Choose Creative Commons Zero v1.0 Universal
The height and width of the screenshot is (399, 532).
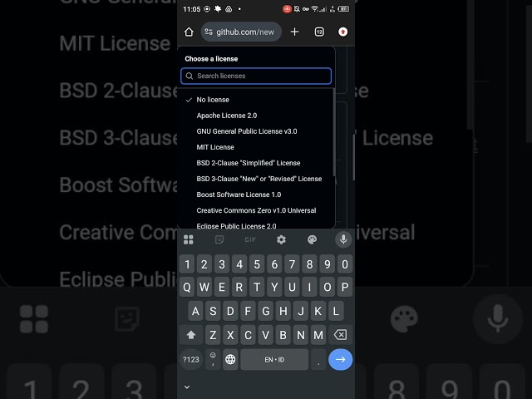point(256,210)
